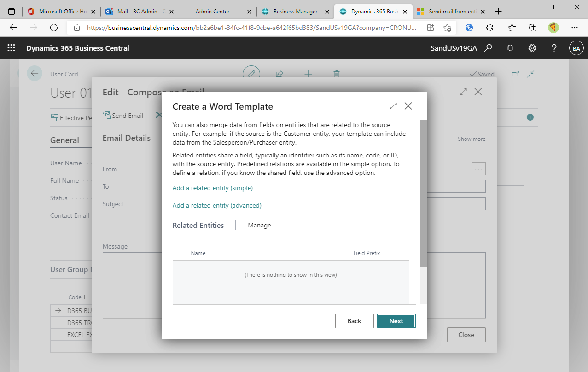Open browser extensions puzzle icon

click(x=490, y=28)
